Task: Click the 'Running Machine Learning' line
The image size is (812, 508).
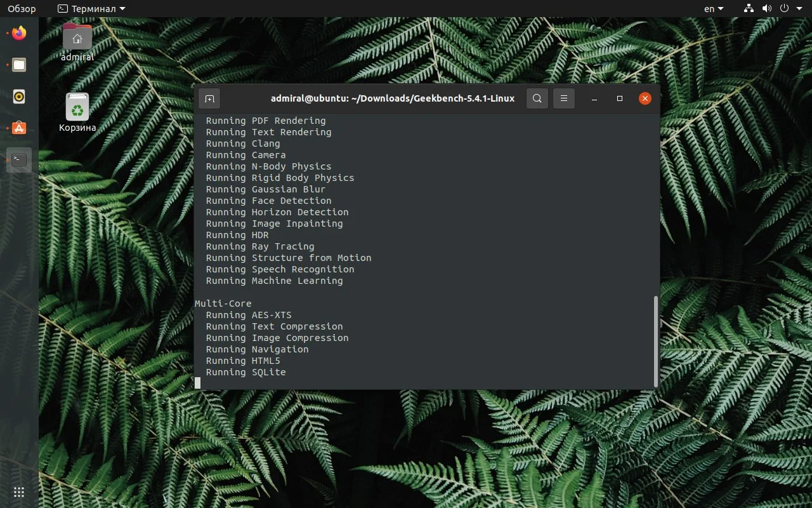Action: pyautogui.click(x=275, y=281)
